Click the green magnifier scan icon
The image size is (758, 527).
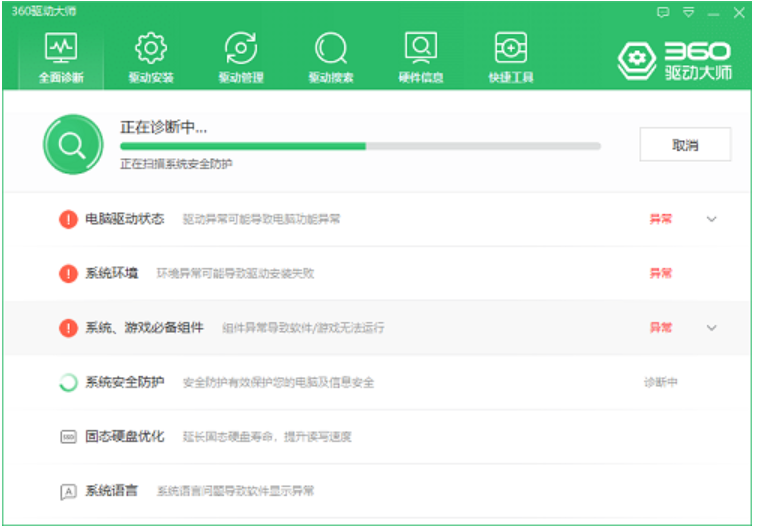click(x=72, y=145)
